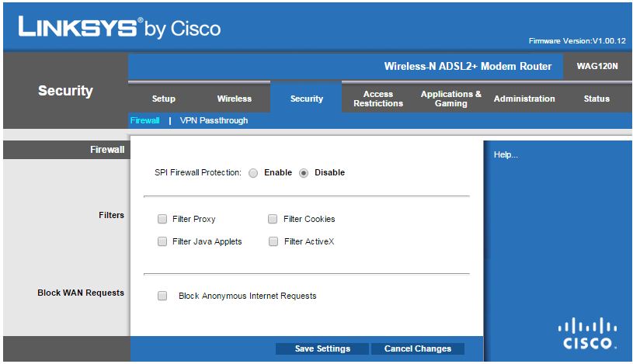
Task: Open the VPN Passthrough sub-tab
Action: pos(214,121)
